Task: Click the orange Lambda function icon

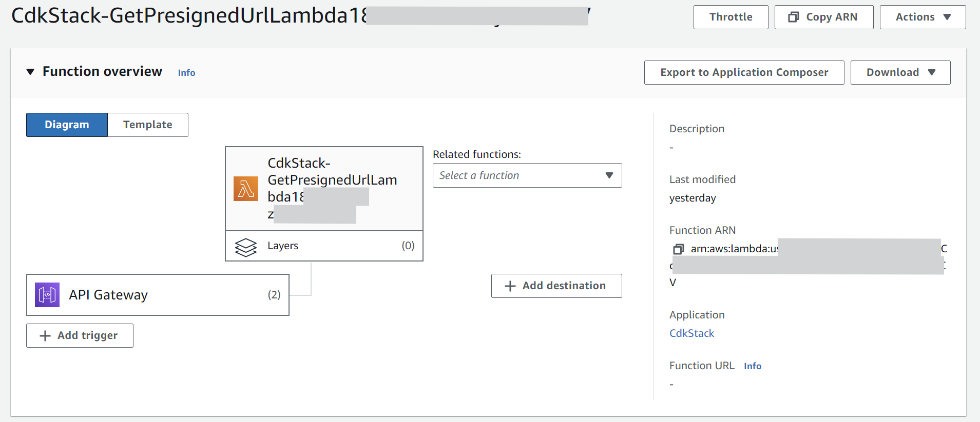Action: 246,189
